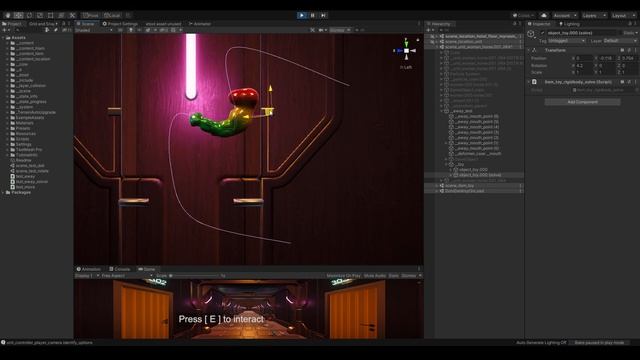Adjust the Game view Scale slider

(x=194, y=276)
